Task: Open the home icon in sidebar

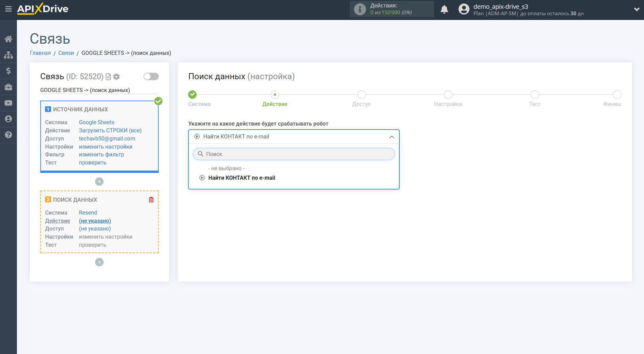Action: [x=8, y=39]
